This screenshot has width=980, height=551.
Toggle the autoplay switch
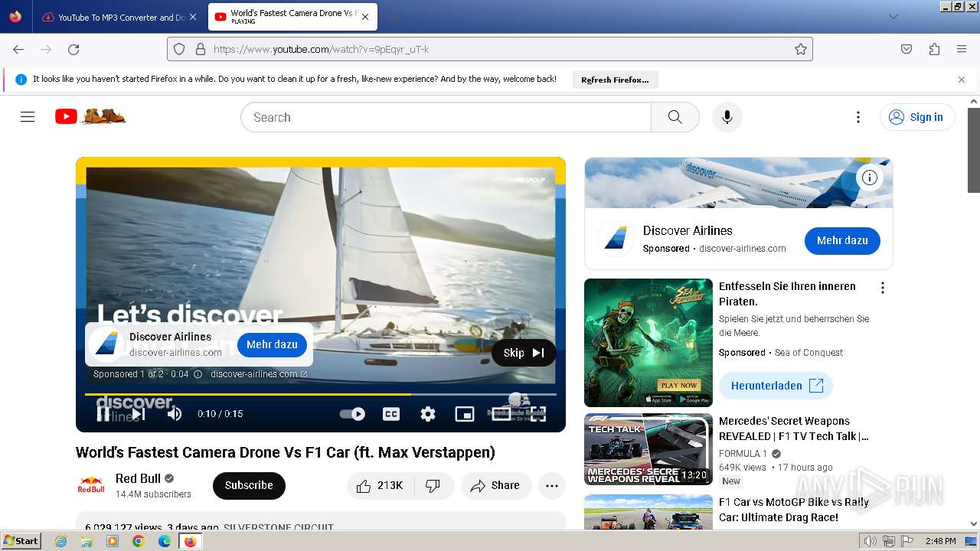(352, 414)
